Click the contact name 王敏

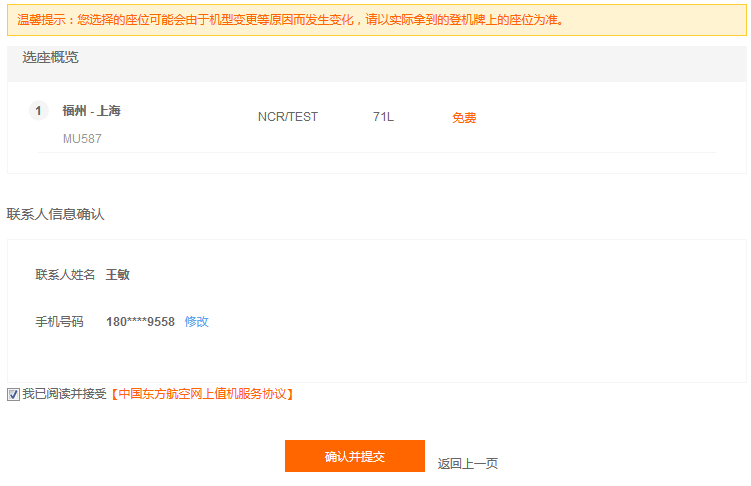point(118,274)
